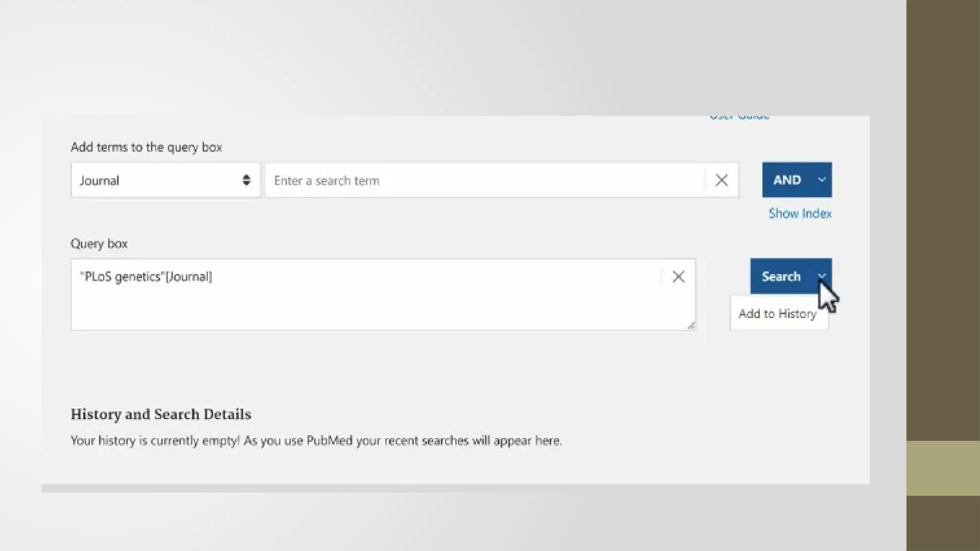Click the 'Your history is currently empty' message

coord(316,441)
